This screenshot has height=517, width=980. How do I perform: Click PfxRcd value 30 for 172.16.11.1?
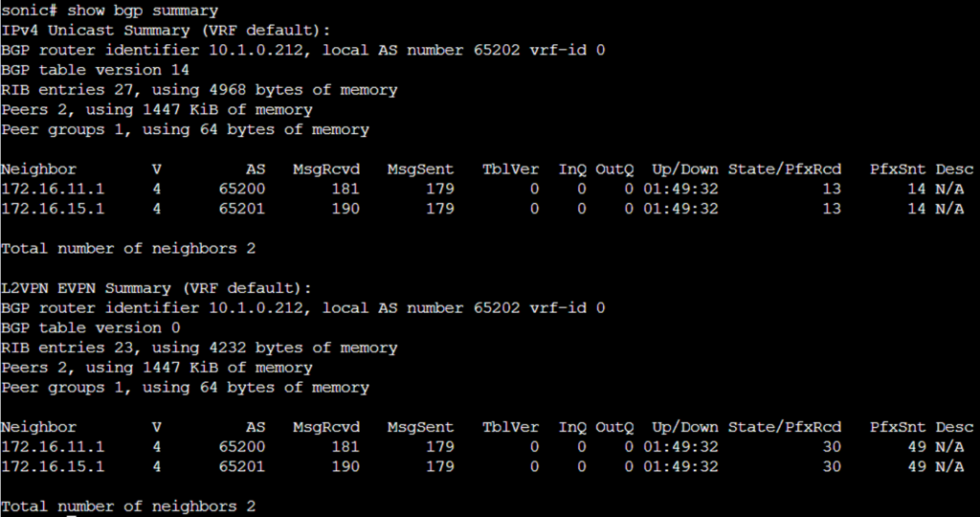[x=831, y=447]
